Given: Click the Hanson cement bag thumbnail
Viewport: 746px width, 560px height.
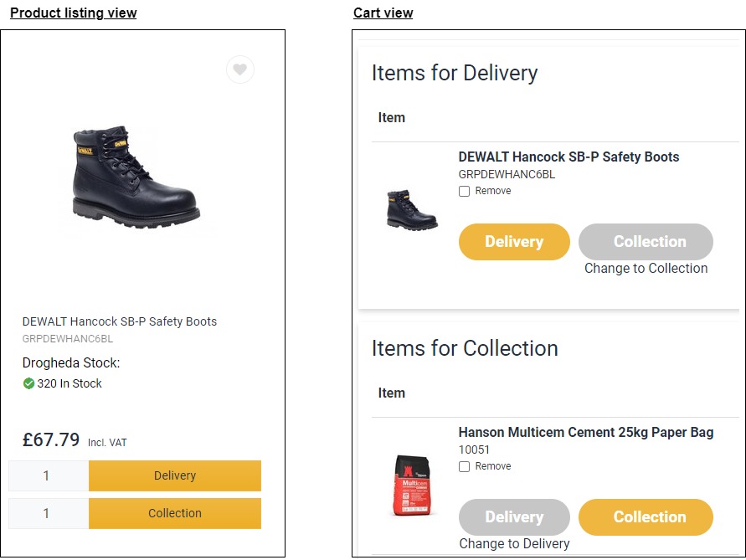Looking at the screenshot, I should coord(411,485).
